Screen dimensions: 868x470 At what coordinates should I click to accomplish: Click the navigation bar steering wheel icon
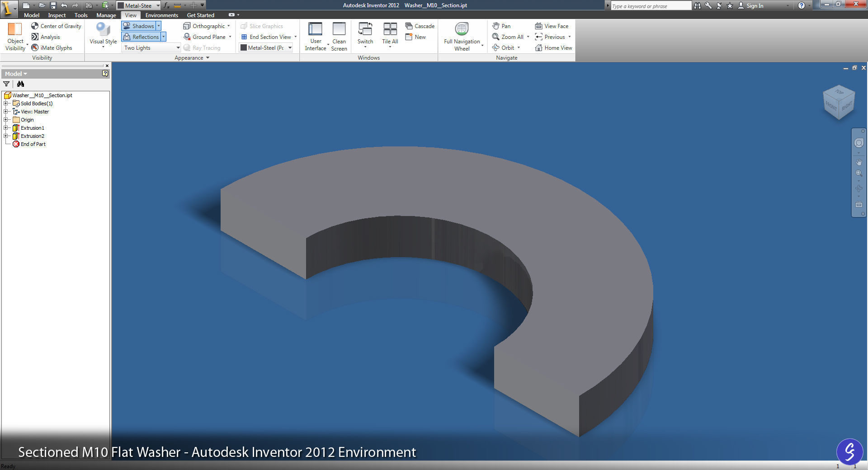[859, 143]
